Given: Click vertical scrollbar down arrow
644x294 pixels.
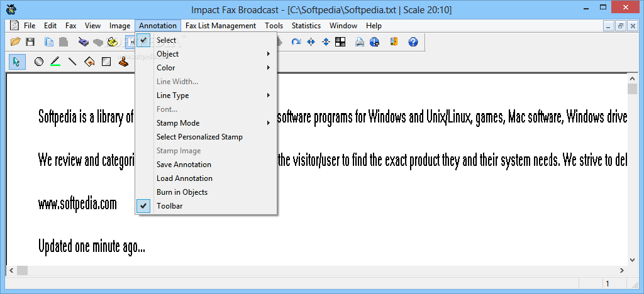Looking at the screenshot, I should click(x=633, y=259).
